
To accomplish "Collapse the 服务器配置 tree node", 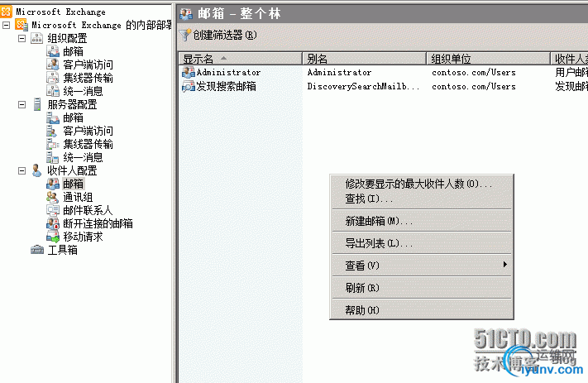I will click(22, 105).
